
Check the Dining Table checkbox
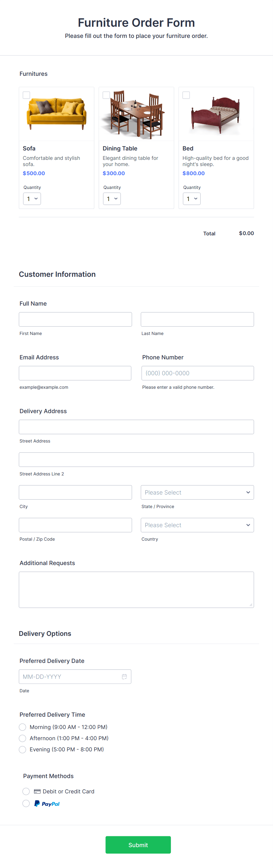(x=106, y=95)
